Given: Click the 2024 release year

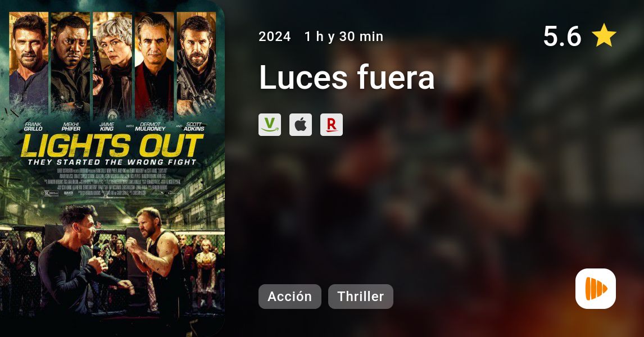Looking at the screenshot, I should coord(275,37).
